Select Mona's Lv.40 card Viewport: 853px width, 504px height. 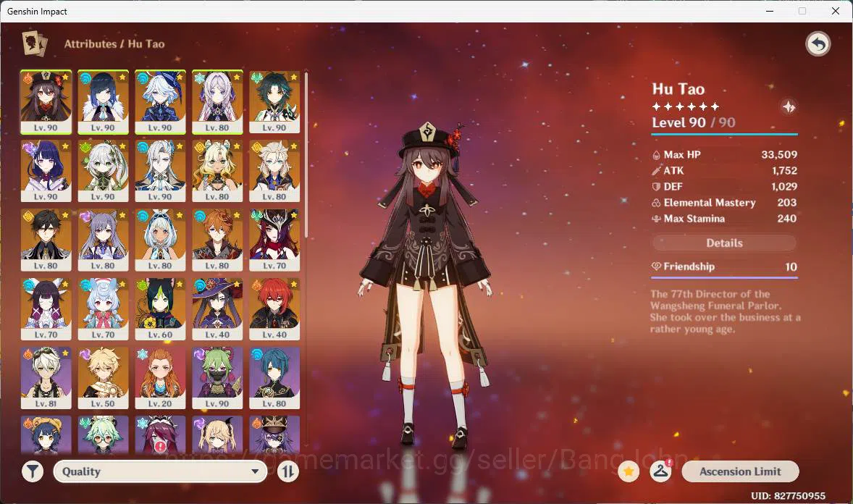pos(217,309)
